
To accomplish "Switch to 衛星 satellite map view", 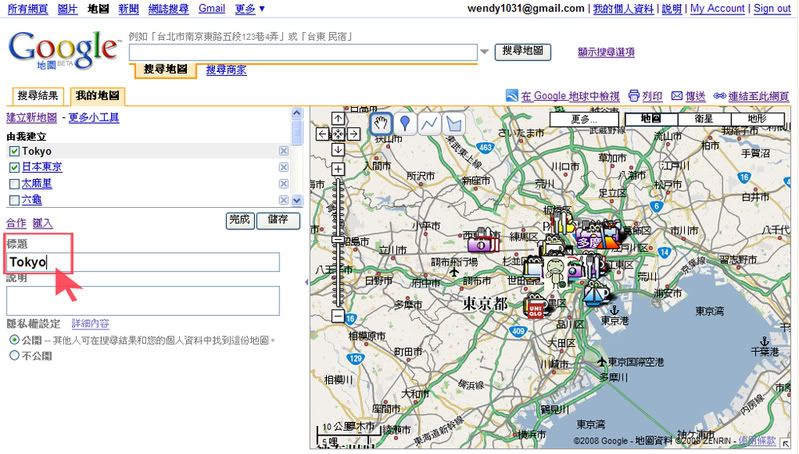I will tap(704, 119).
